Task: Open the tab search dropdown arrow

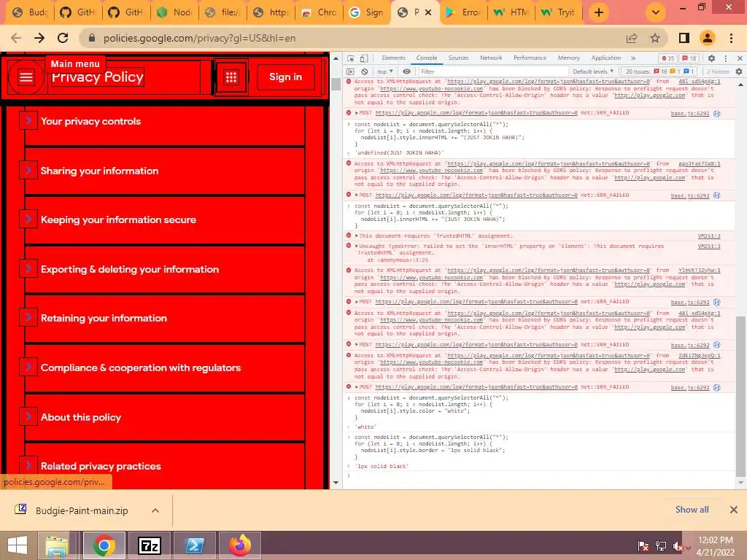Action: point(656,12)
